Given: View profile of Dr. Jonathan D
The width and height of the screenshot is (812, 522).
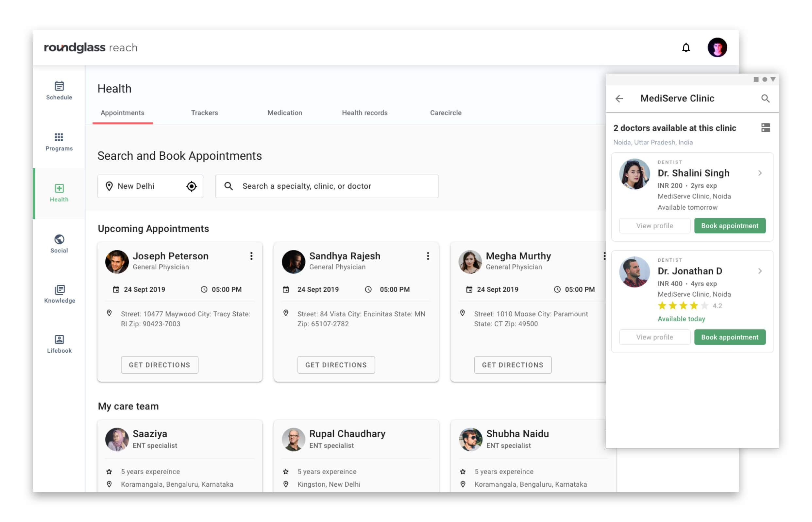Looking at the screenshot, I should (x=654, y=337).
